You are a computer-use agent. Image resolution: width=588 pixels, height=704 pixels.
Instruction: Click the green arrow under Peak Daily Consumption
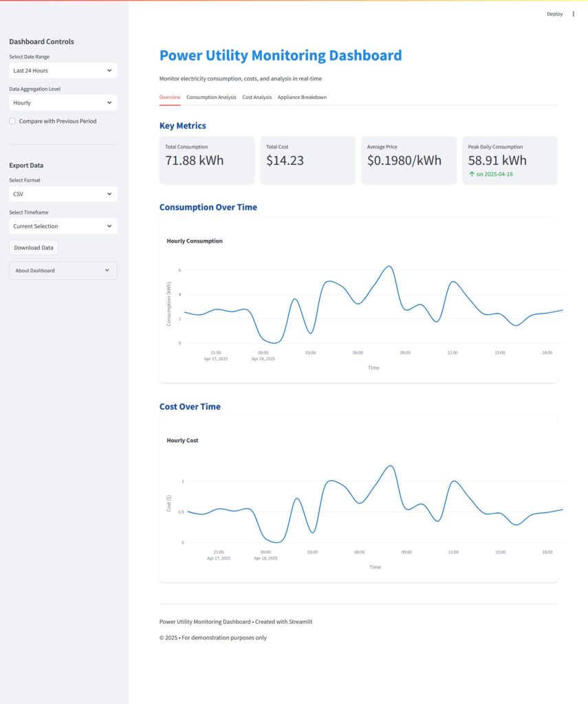(471, 174)
